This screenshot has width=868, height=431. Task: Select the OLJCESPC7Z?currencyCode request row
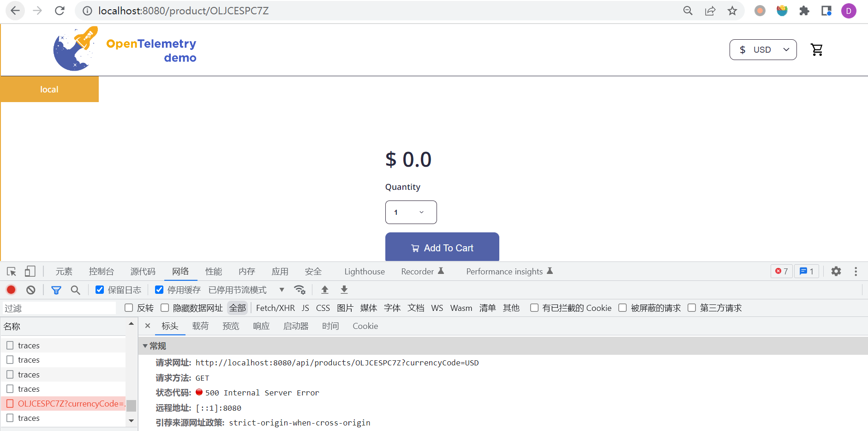point(63,404)
